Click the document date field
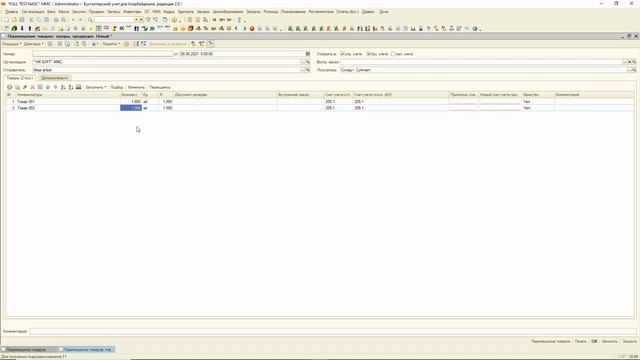The image size is (640, 360). pos(242,54)
